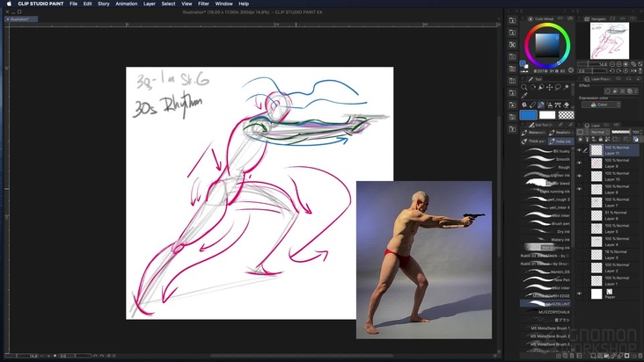Select the Magnifier zoom tool

pyautogui.click(x=524, y=87)
